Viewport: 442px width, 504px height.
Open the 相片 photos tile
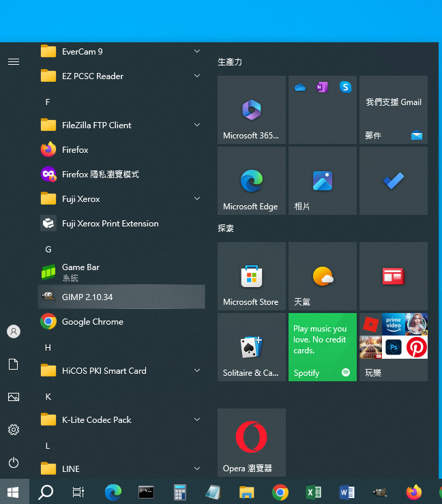pyautogui.click(x=323, y=181)
